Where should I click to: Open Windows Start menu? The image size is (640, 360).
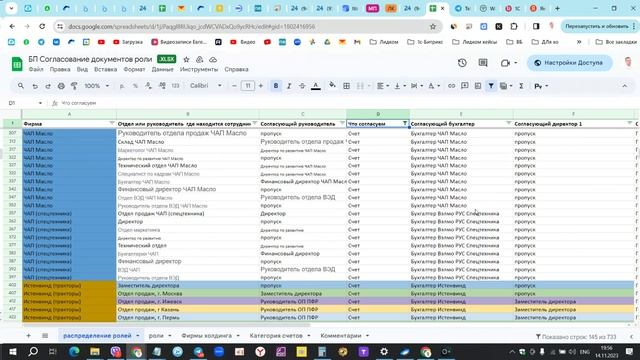click(x=12, y=351)
